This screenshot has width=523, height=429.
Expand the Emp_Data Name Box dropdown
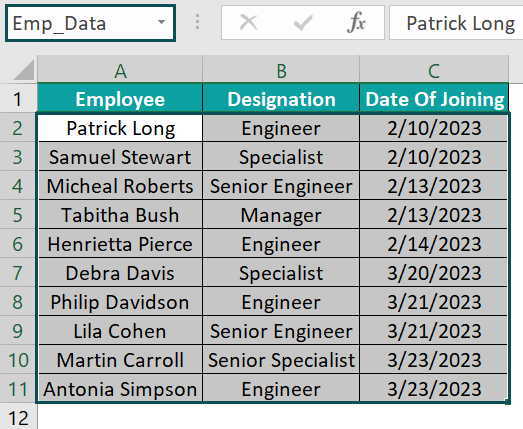tap(161, 22)
